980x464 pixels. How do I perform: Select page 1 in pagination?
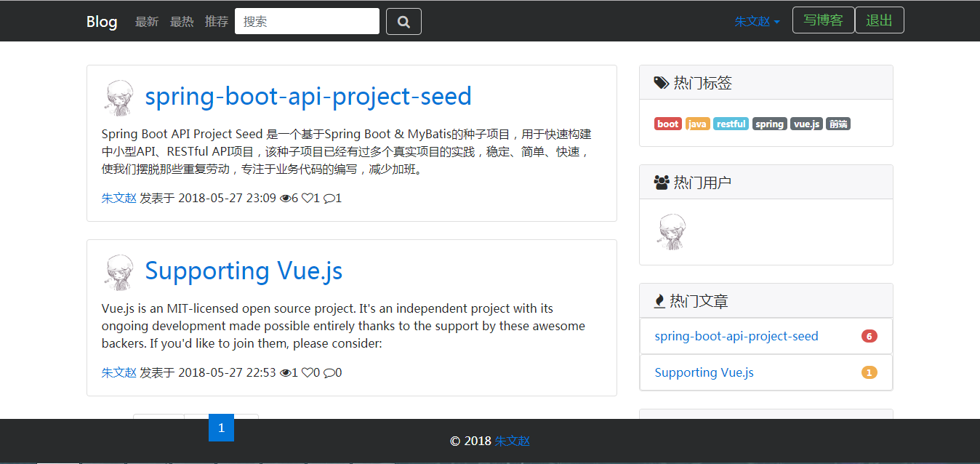click(x=221, y=428)
